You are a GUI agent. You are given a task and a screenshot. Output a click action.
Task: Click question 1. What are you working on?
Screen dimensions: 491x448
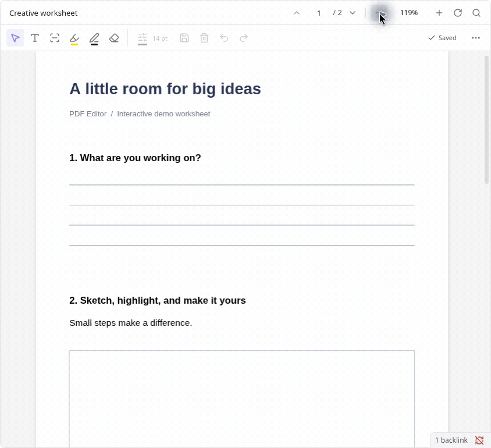pyautogui.click(x=135, y=158)
